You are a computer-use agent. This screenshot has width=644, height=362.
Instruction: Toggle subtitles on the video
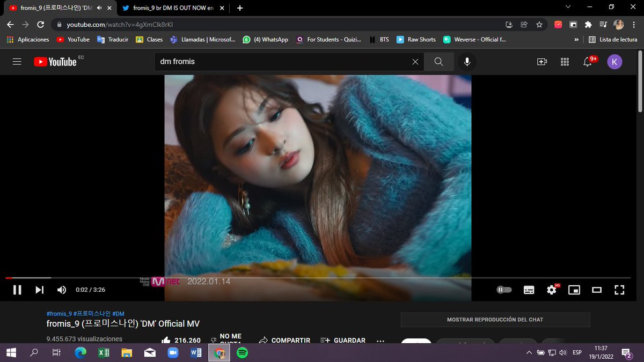(529, 290)
